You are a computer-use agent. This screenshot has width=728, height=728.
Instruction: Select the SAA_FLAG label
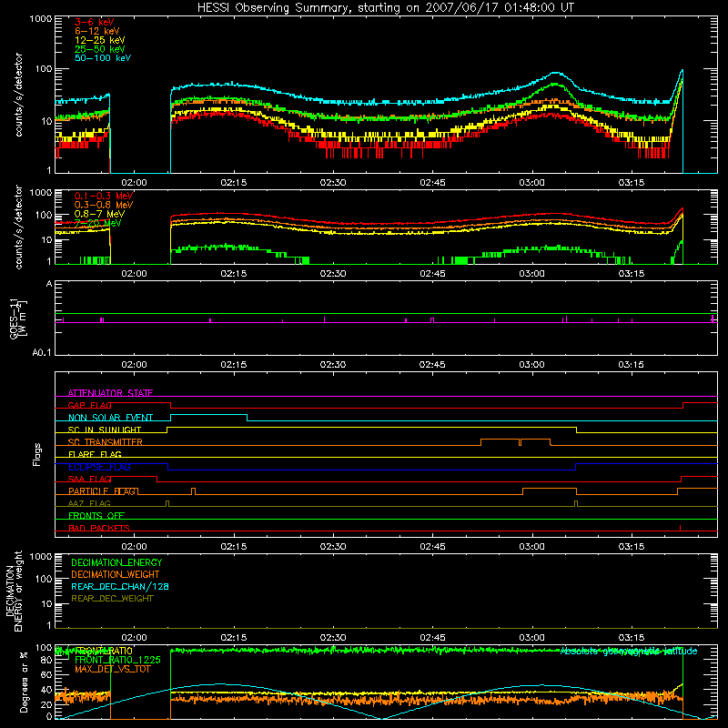(89, 479)
